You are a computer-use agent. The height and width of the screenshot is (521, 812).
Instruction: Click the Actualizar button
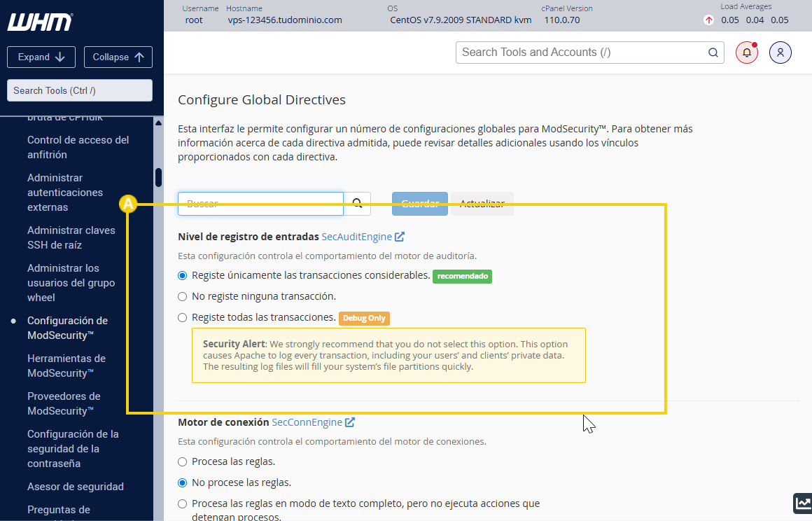(482, 204)
